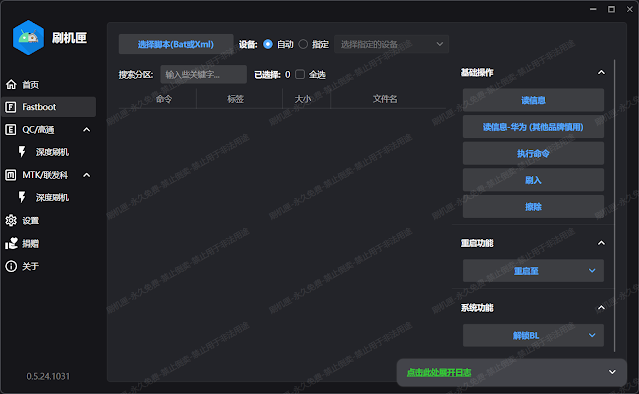Image resolution: width=639 pixels, height=394 pixels.
Task: Click the lightning icon under MTK/联发科
Action: click(22, 197)
